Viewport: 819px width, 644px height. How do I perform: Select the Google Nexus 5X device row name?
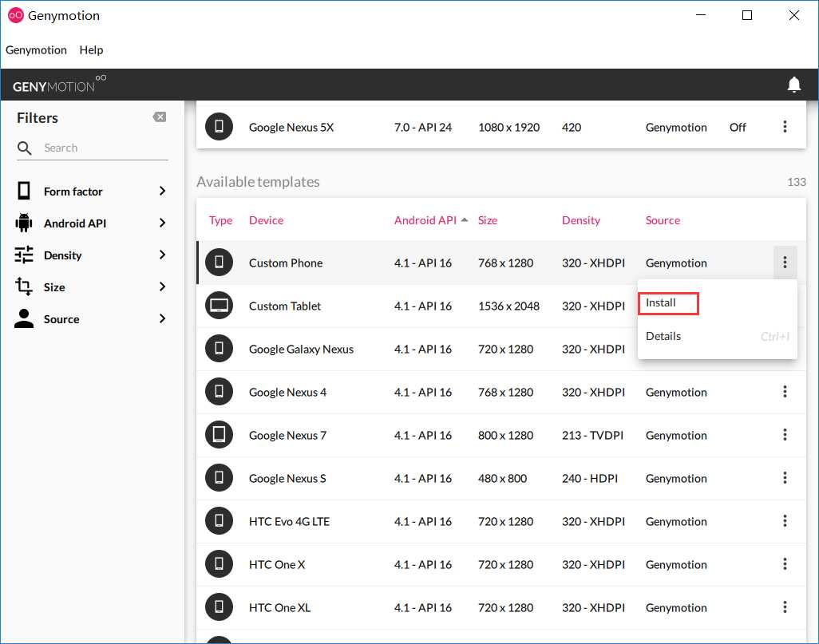point(291,128)
